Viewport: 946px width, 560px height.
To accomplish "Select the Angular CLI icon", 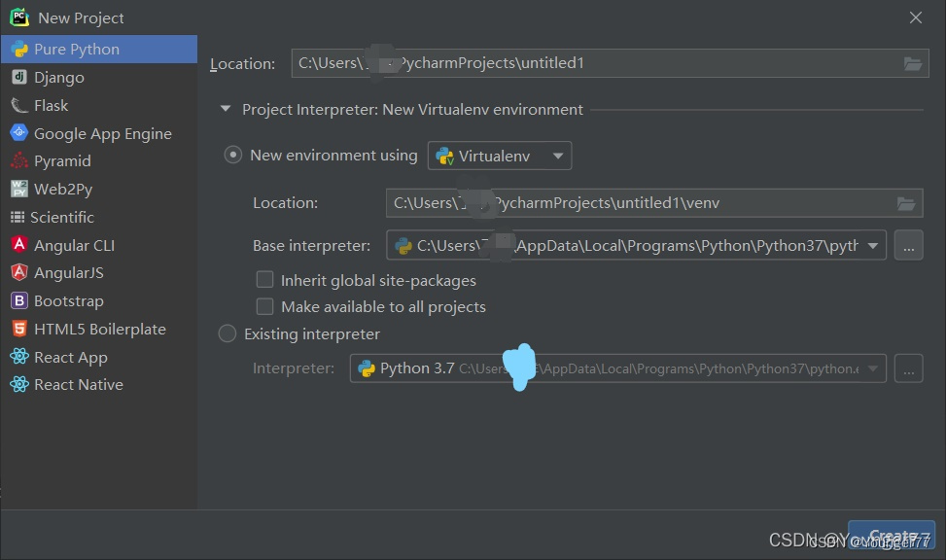I will pyautogui.click(x=19, y=244).
